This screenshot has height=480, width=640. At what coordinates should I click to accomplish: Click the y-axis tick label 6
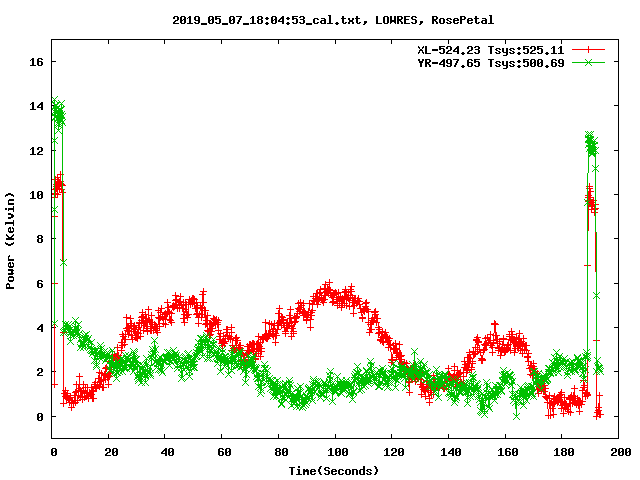pyautogui.click(x=40, y=284)
